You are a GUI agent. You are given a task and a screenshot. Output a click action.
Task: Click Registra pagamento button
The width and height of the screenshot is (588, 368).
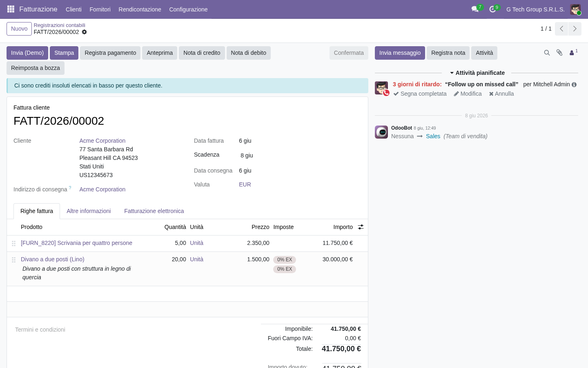point(110,53)
